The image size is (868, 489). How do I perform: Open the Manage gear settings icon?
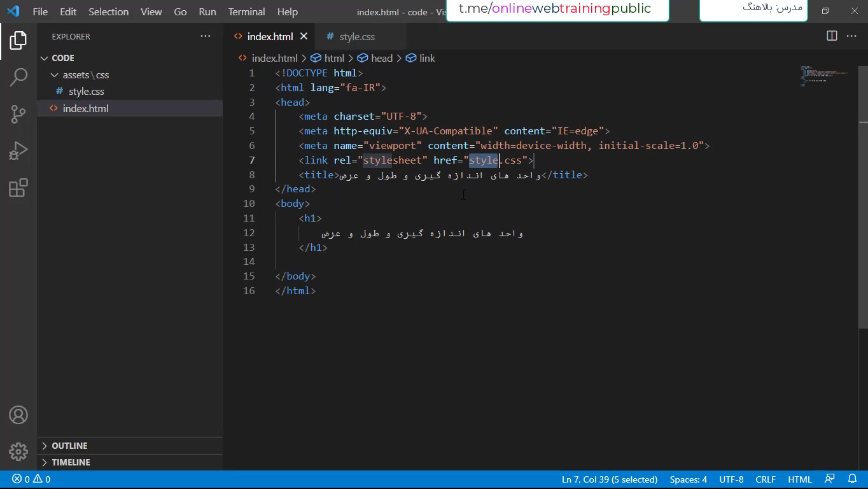(x=18, y=452)
